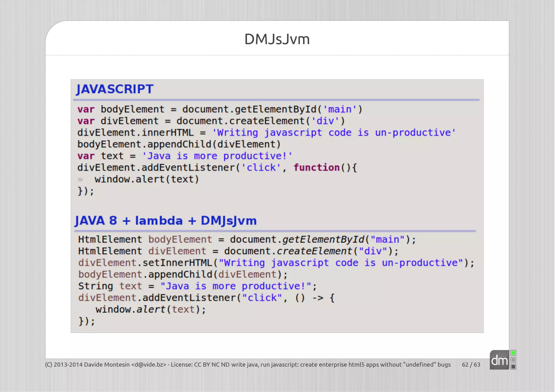Viewport: 555px width, 392px height.
Task: Click the dm logo in the corner
Action: (499, 360)
